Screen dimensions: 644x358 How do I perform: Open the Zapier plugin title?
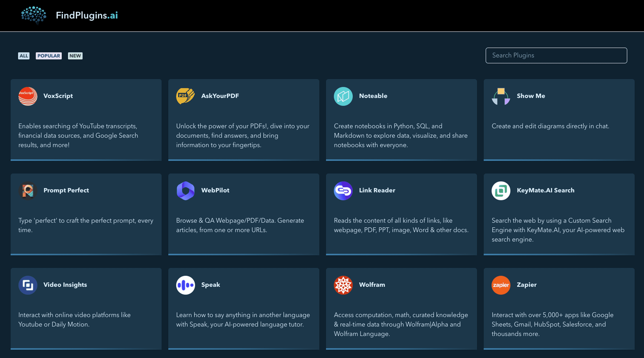click(526, 285)
